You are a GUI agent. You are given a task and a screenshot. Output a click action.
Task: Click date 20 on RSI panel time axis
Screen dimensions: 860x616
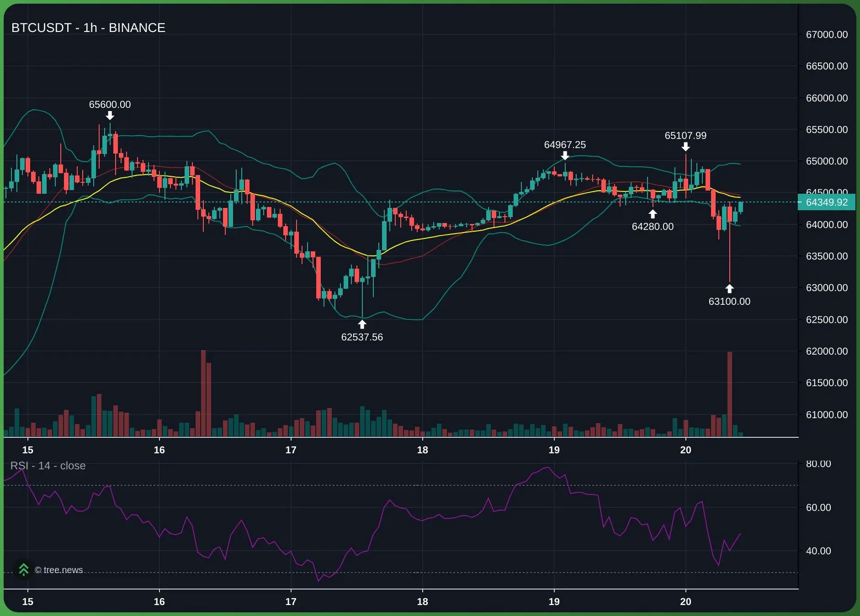685,602
